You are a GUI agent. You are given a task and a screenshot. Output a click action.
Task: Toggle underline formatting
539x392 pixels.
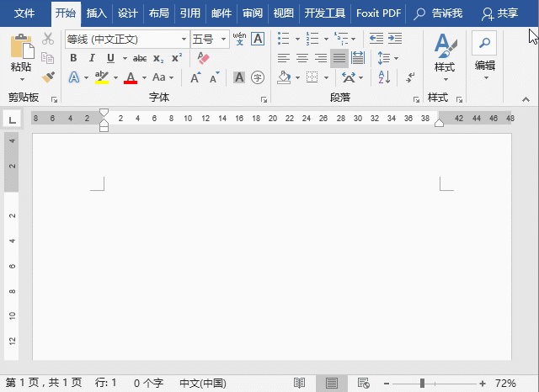(x=110, y=58)
